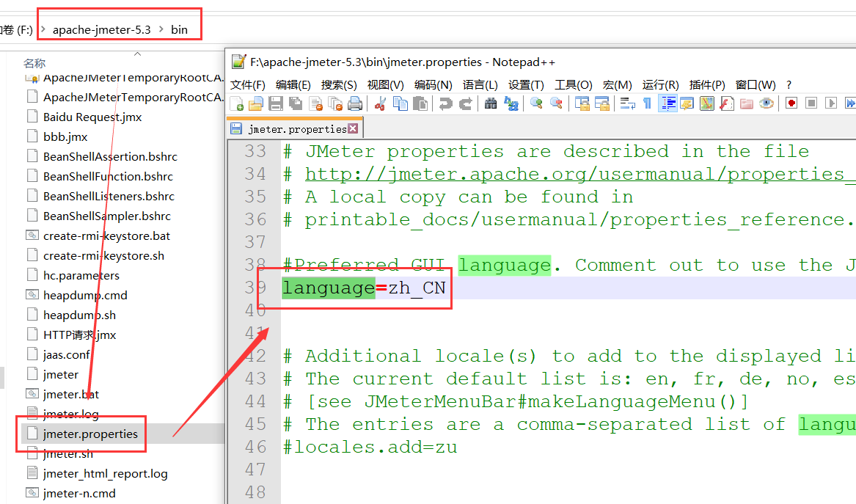Toggle the Function List icon
Screen dimensions: 856x504
pyautogui.click(x=727, y=103)
